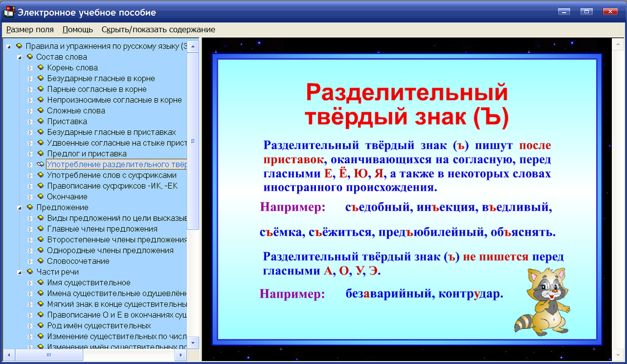Click the icon beside 'Предложение'

click(x=31, y=207)
